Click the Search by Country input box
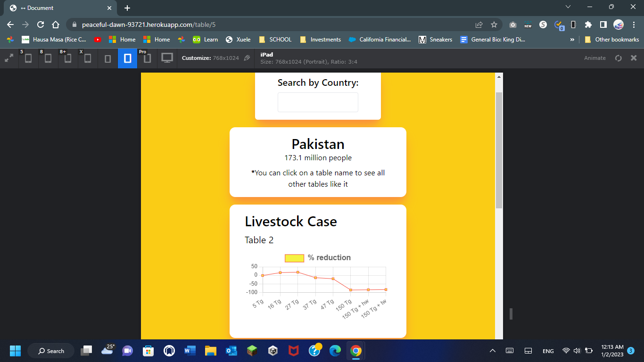644x362 pixels. [318, 102]
